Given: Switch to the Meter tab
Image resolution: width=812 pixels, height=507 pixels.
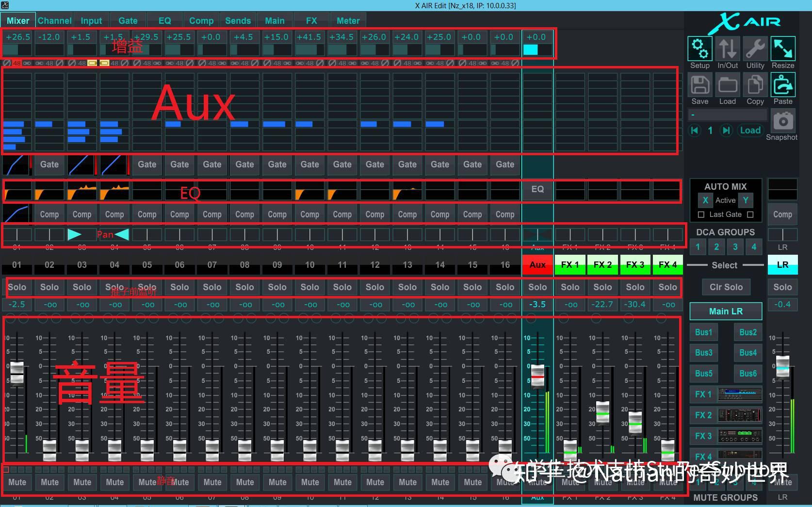Looking at the screenshot, I should (x=348, y=20).
